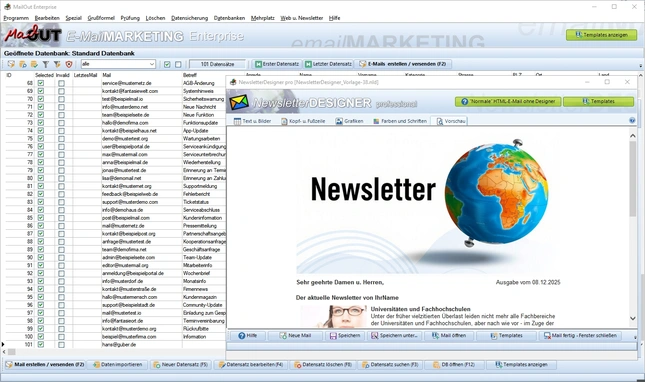Toggle Selected checkbox for record 85

41,218
